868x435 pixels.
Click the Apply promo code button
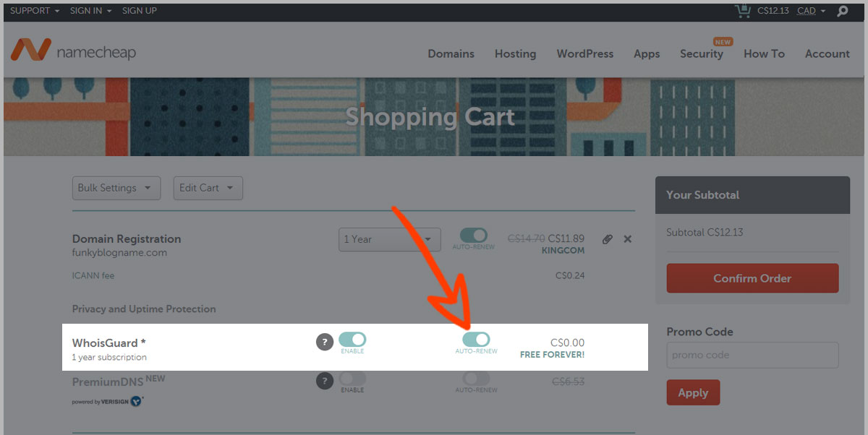click(693, 392)
